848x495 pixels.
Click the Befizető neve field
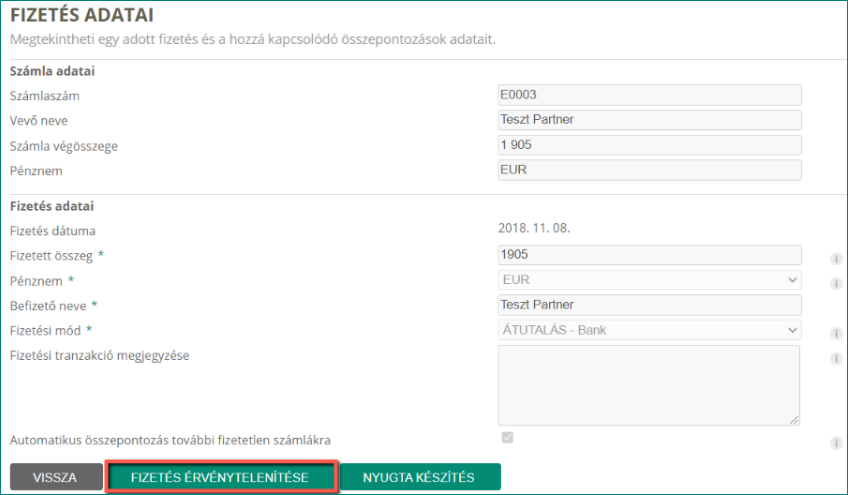(650, 305)
